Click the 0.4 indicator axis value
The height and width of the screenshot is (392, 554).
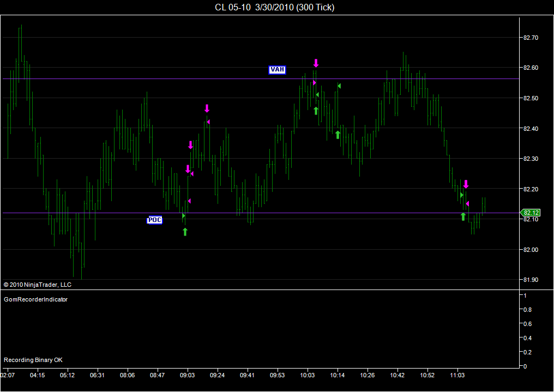click(x=528, y=339)
